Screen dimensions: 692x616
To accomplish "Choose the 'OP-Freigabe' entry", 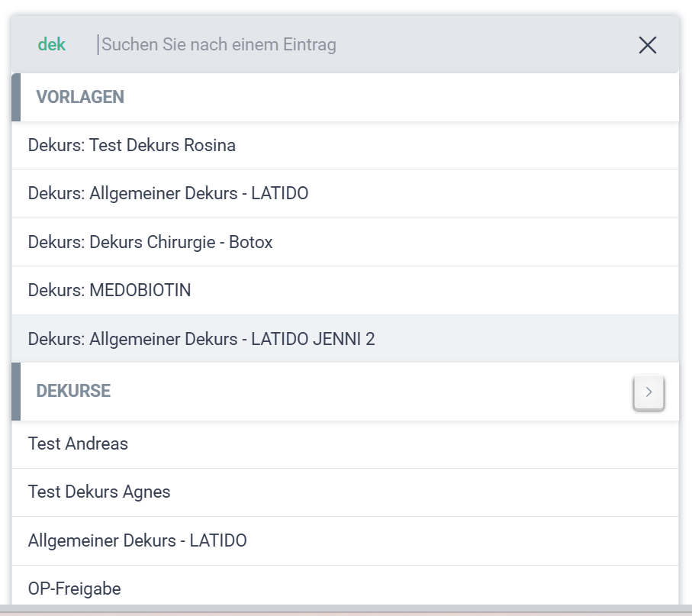I will pyautogui.click(x=74, y=589).
